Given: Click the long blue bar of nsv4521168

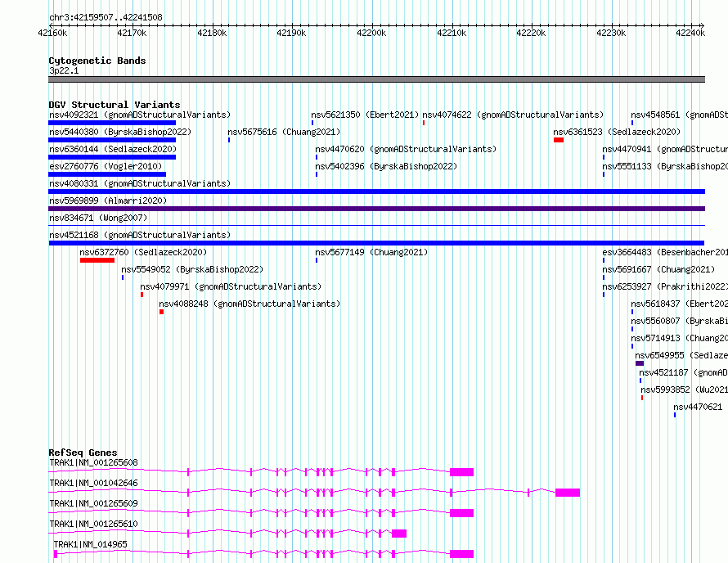Looking at the screenshot, I should point(376,243).
